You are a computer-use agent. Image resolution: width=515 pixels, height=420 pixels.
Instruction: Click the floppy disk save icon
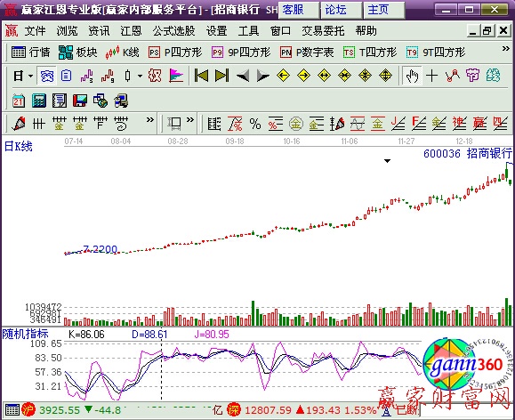(79, 101)
